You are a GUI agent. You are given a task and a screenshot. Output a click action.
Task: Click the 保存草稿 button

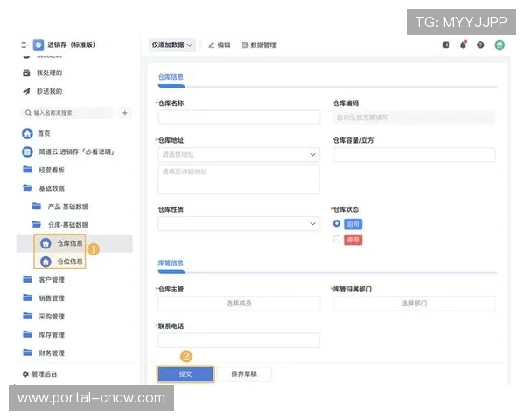click(x=244, y=374)
